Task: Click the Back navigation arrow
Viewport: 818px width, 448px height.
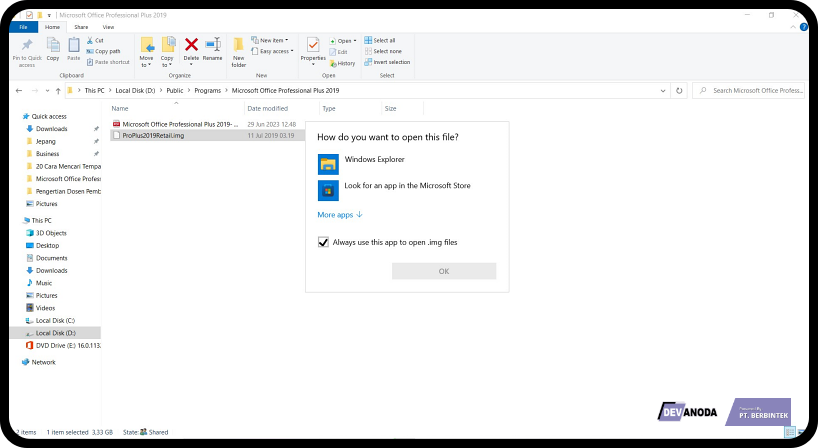Action: point(19,91)
